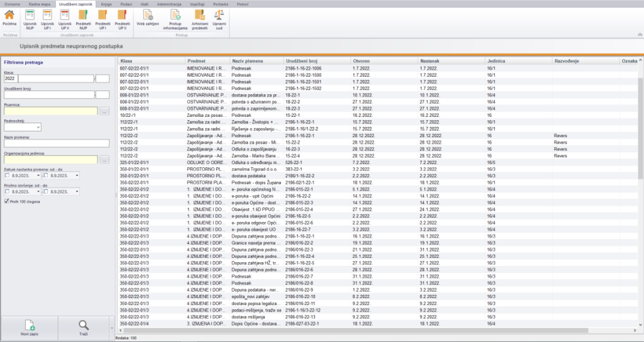Toggle Prvih 100 slogova checkbox
The width and height of the screenshot is (644, 342).
tap(6, 201)
